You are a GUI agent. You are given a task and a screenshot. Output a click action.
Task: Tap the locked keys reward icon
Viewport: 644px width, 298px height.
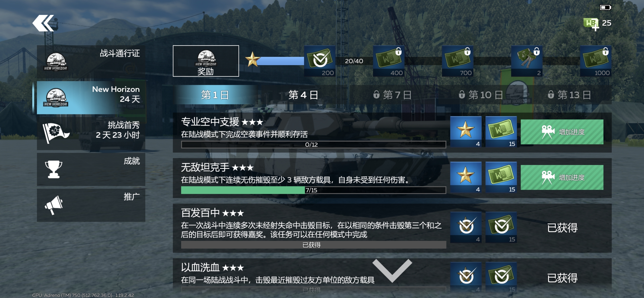tap(527, 61)
